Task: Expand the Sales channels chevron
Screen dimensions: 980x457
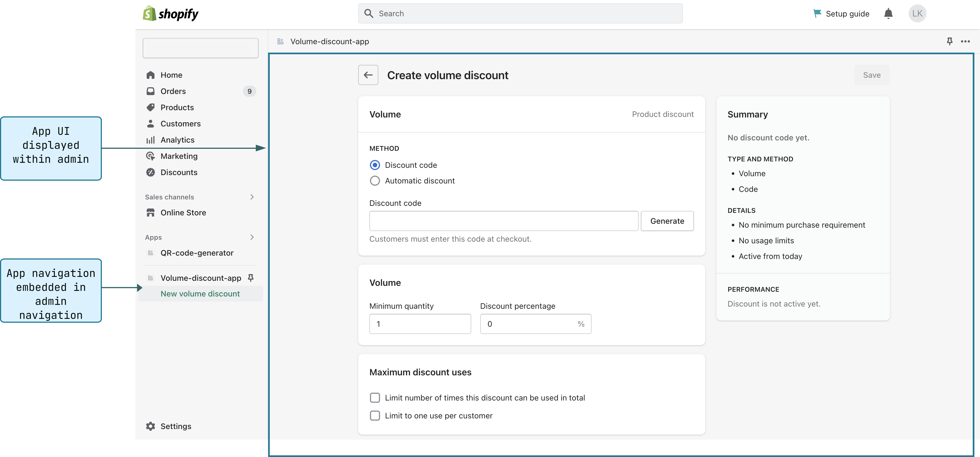Action: pyautogui.click(x=252, y=197)
